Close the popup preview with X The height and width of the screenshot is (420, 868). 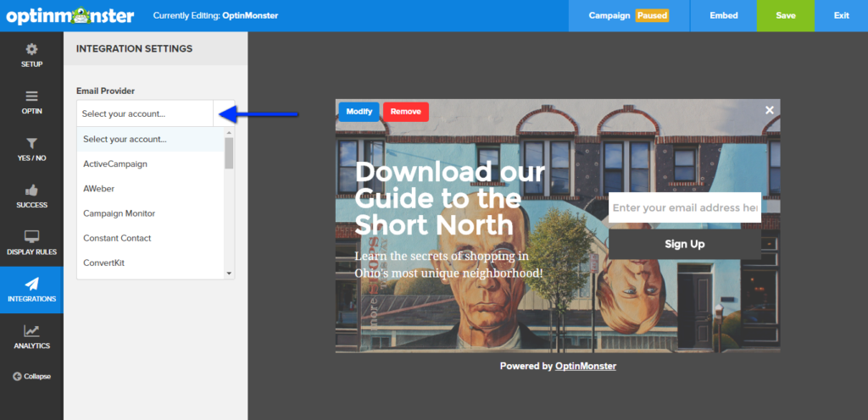pyautogui.click(x=770, y=110)
